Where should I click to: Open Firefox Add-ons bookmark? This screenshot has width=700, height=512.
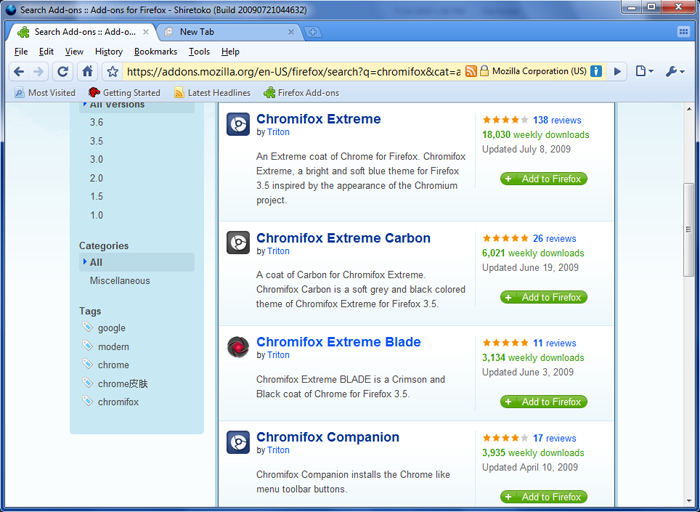click(301, 93)
